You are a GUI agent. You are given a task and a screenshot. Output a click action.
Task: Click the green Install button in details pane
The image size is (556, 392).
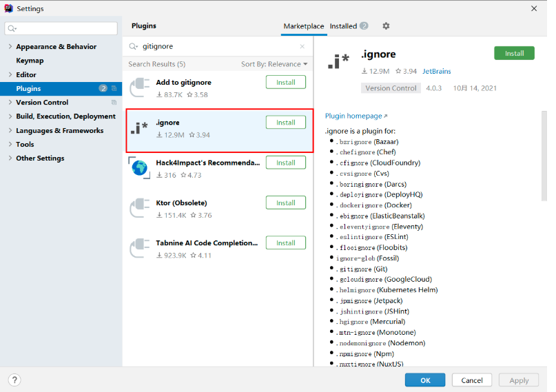coord(514,53)
